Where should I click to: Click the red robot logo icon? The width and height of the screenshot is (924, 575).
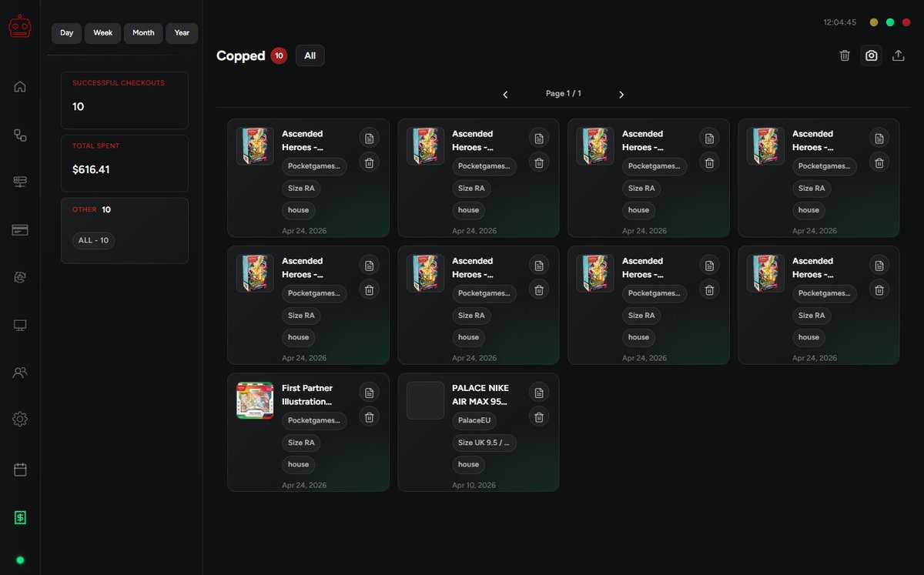20,27
